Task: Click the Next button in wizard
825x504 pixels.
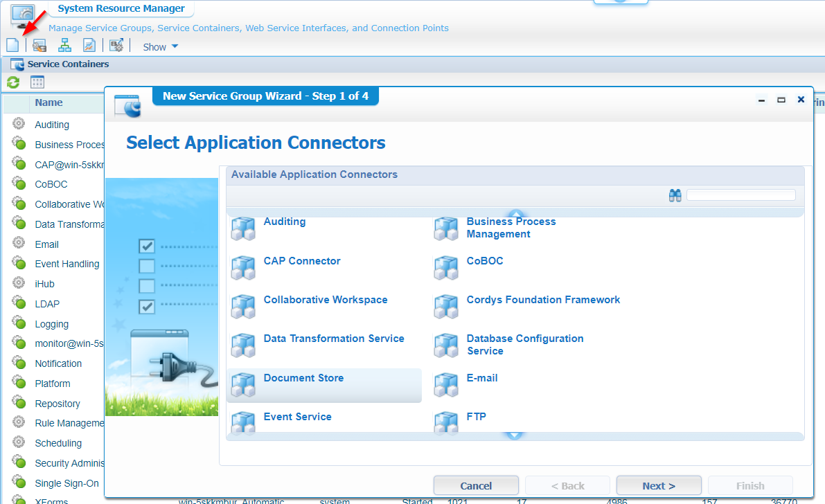Action: [x=658, y=485]
